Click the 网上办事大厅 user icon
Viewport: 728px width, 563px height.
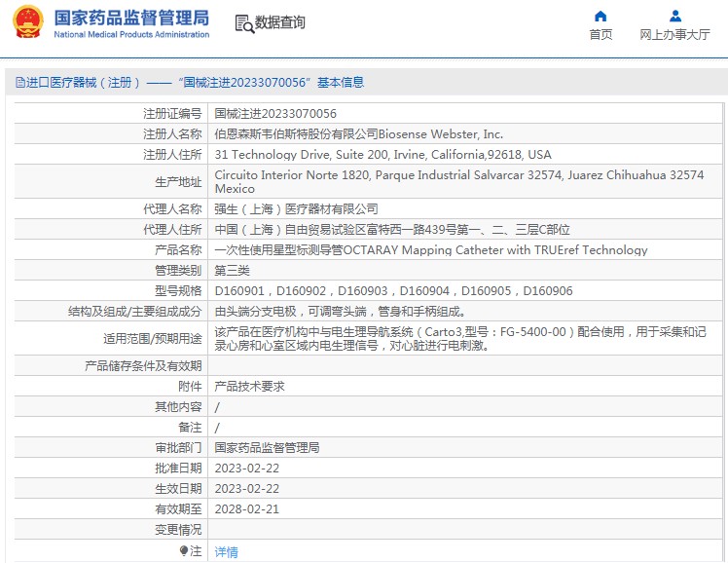(x=675, y=17)
